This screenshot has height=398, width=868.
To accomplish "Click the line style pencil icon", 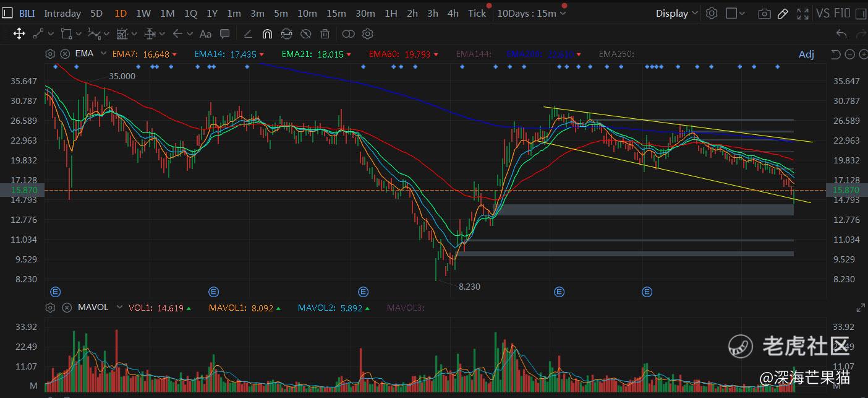I will tap(248, 34).
